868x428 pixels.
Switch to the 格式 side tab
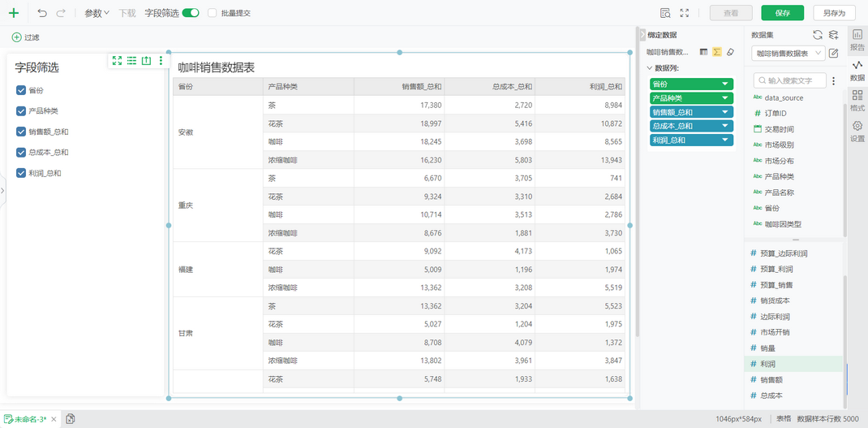[x=857, y=101]
